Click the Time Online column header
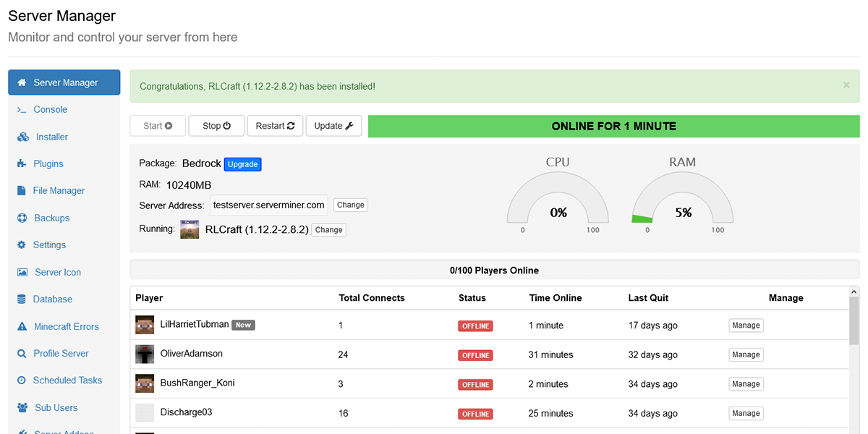This screenshot has height=434, width=868. (556, 298)
